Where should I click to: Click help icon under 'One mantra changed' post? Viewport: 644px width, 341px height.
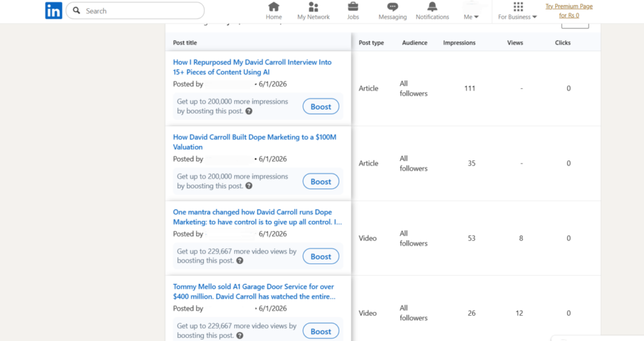click(x=240, y=260)
